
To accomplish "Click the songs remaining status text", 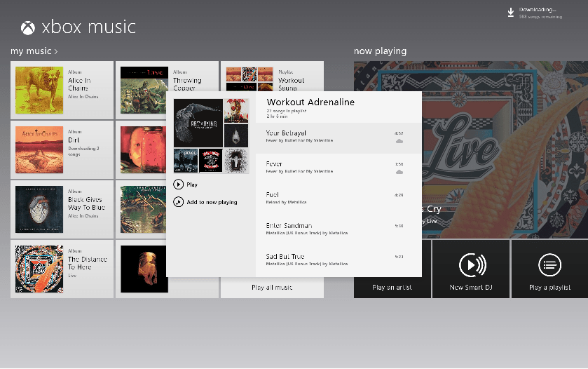I will click(x=540, y=17).
